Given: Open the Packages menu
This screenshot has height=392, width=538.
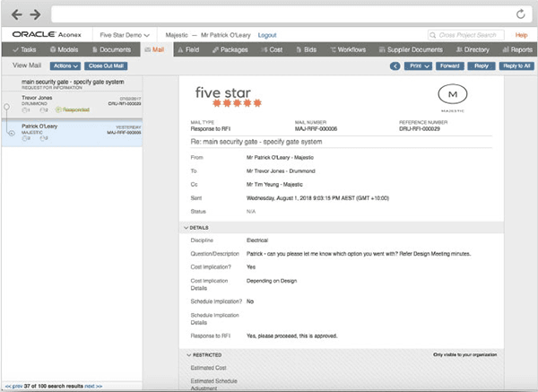Looking at the screenshot, I should pos(230,49).
